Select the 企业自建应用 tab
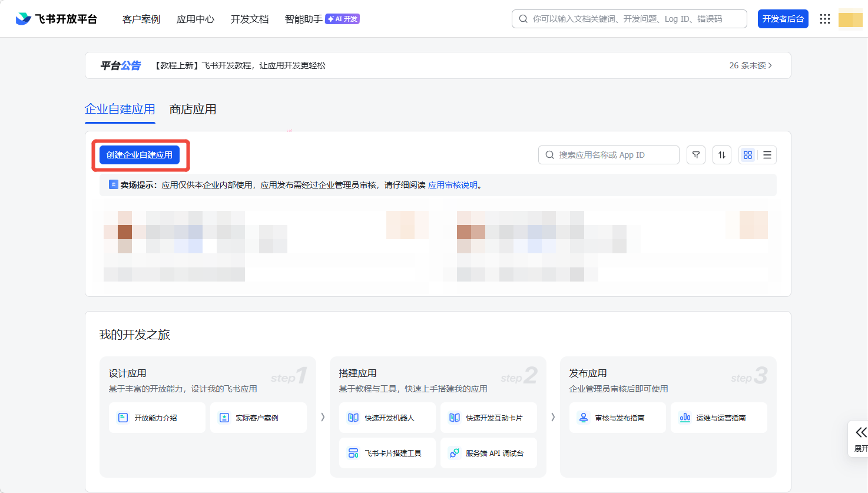 pos(120,110)
